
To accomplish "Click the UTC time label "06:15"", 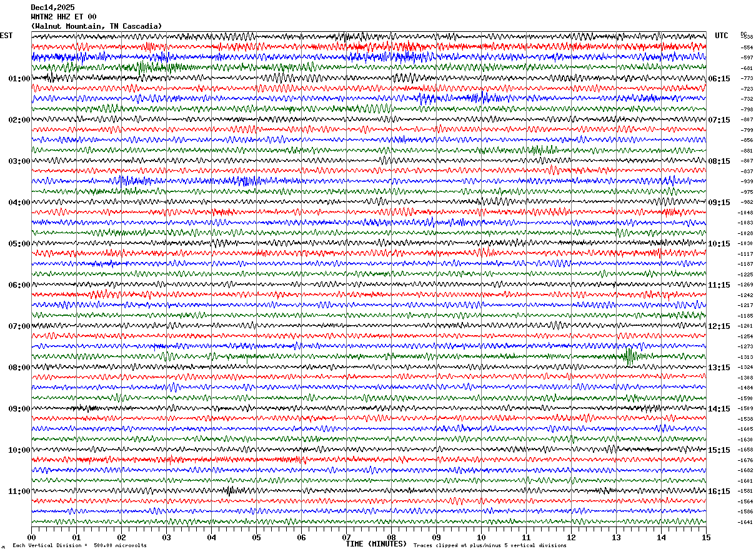I will point(719,79).
